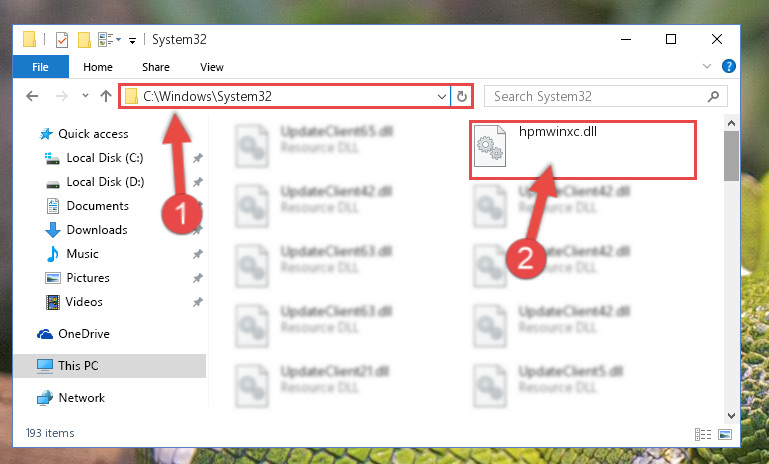Switch to large icons view button
Image resolution: width=769 pixels, height=464 pixels.
[725, 434]
